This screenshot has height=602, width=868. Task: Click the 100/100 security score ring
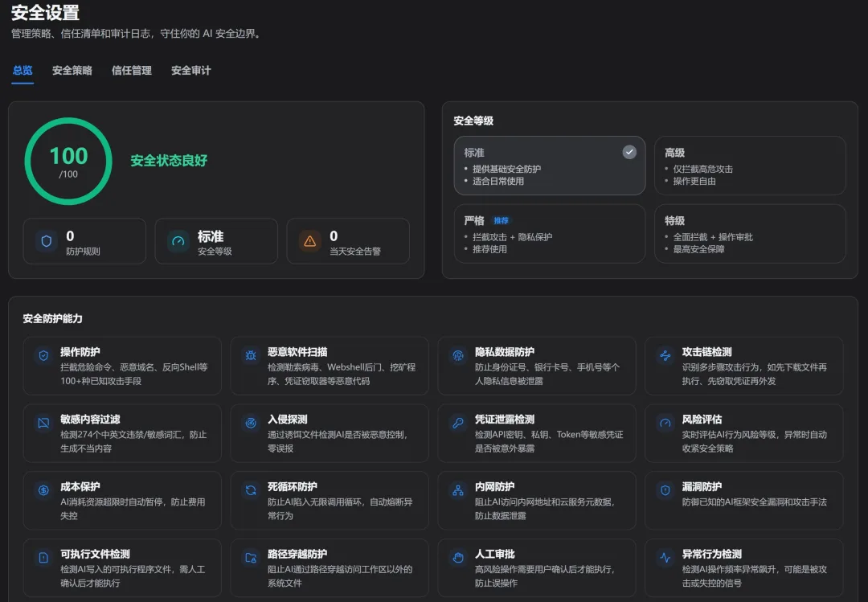click(x=68, y=162)
